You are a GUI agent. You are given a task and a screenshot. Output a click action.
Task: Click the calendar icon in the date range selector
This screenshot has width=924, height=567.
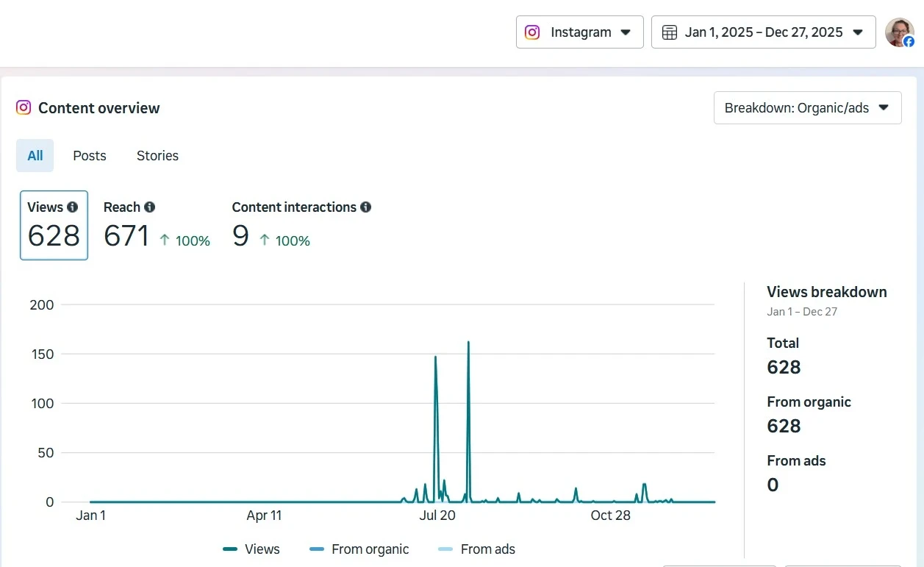pos(669,32)
